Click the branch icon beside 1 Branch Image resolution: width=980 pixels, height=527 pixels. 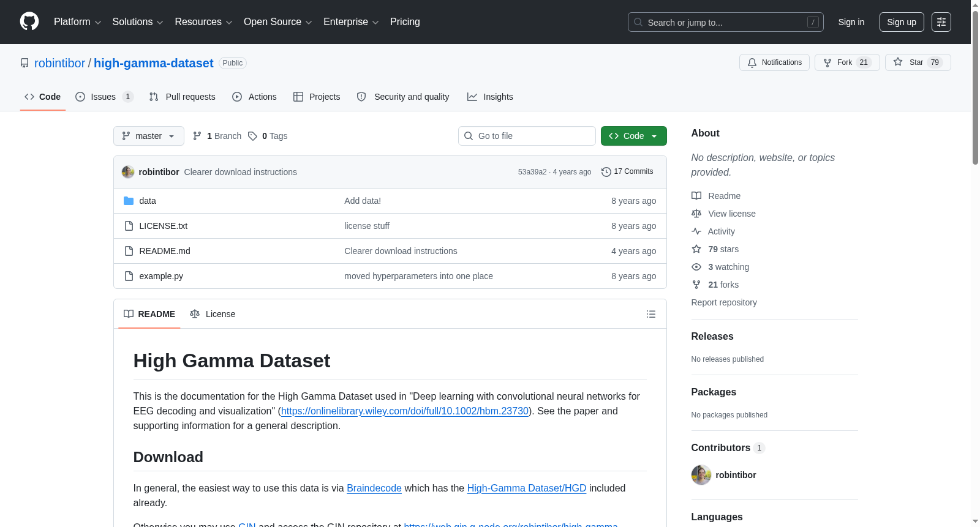(197, 136)
